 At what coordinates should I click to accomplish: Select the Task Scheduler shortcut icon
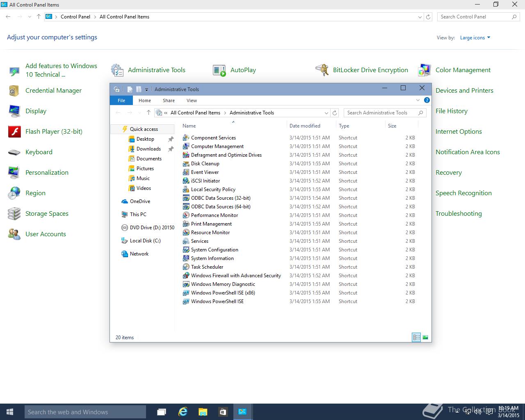pyautogui.click(x=186, y=267)
